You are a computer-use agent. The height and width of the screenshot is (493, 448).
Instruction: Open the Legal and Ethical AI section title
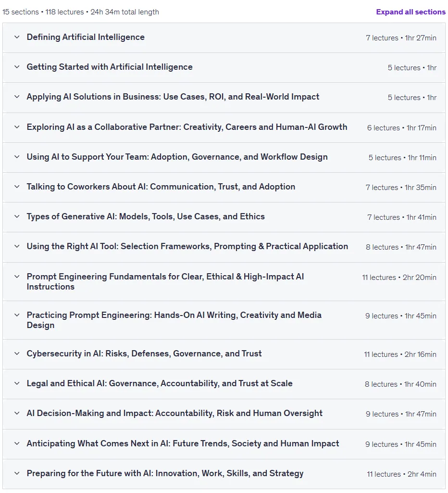click(x=160, y=384)
